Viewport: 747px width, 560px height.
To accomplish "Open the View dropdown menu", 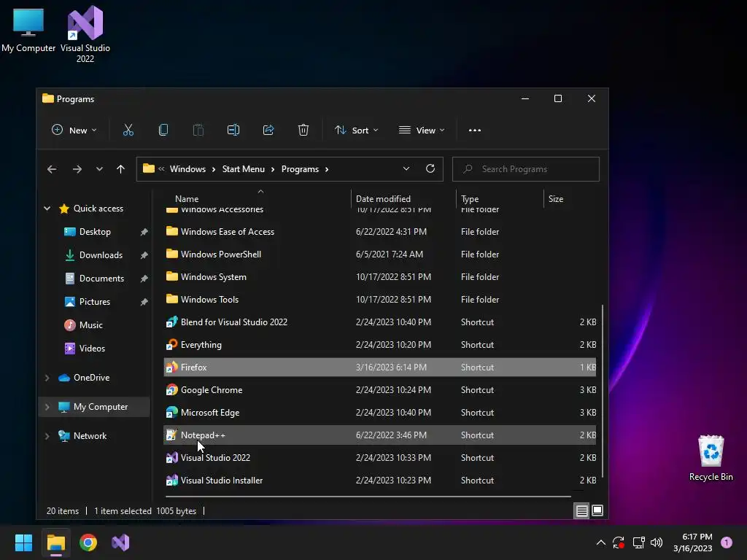I will point(422,130).
